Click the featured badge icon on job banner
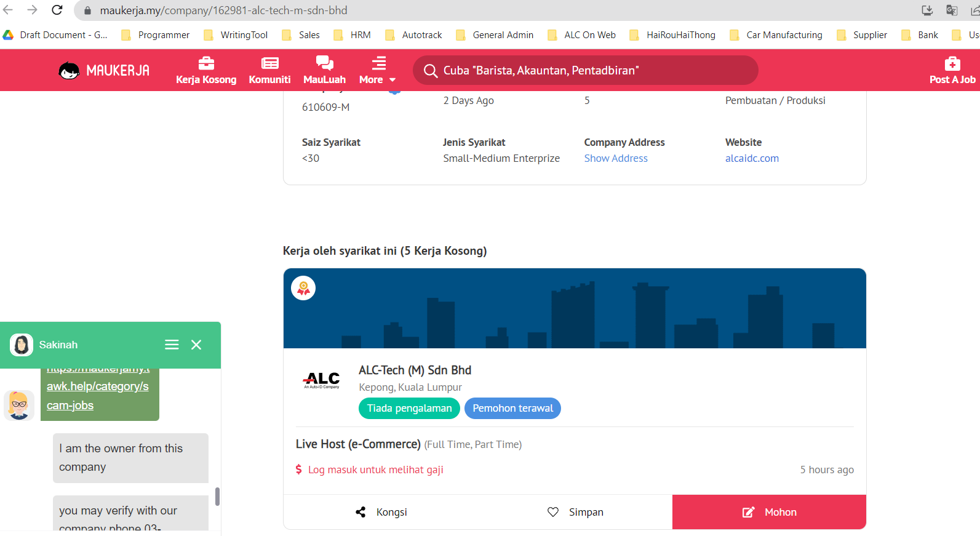Viewport: 980px width, 536px height. (303, 288)
